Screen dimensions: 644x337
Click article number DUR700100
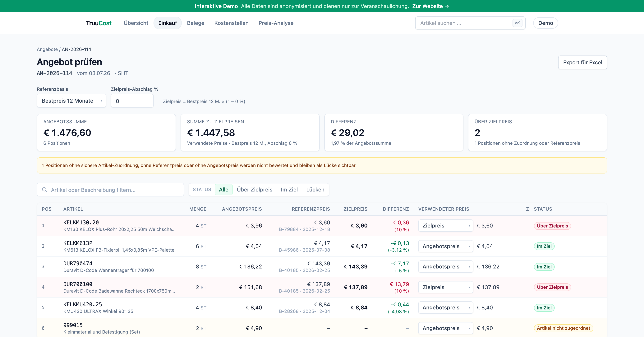78,284
